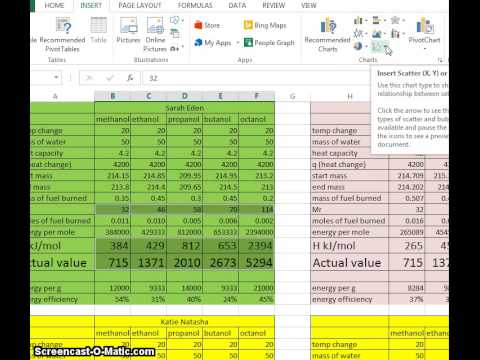Click the People Graph icon
Screen dimensions: 480x360
point(248,43)
